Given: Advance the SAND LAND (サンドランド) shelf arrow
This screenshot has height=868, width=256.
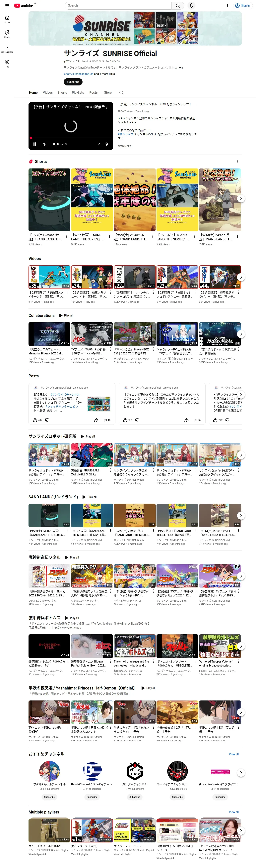Looking at the screenshot, I should (x=241, y=515).
